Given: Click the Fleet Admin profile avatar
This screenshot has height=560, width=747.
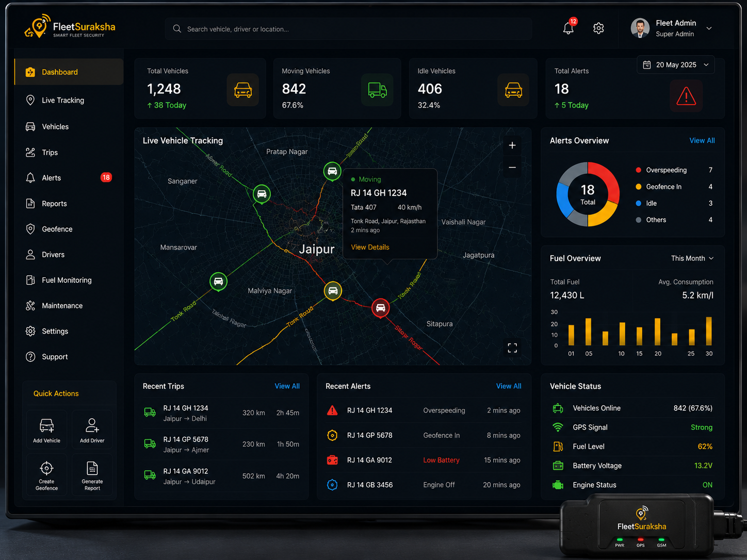Looking at the screenshot, I should (640, 28).
